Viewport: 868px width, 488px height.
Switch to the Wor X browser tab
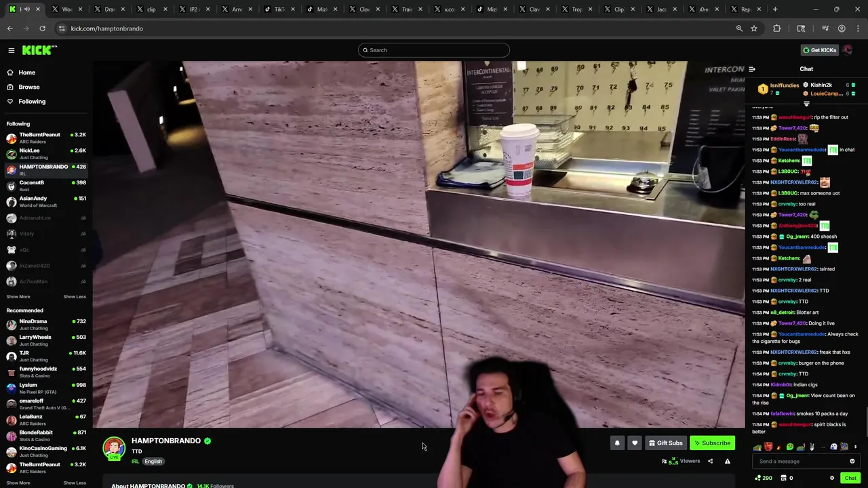pyautogui.click(x=66, y=9)
